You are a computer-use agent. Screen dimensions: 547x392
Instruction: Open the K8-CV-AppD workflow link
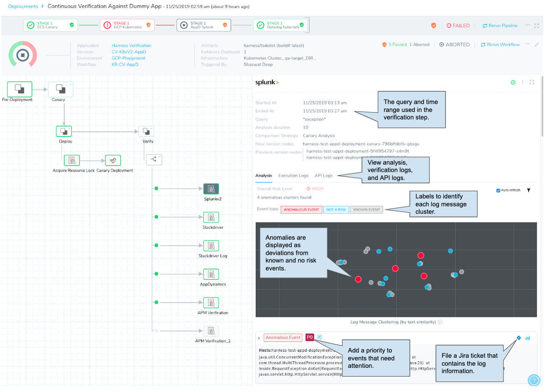click(125, 65)
